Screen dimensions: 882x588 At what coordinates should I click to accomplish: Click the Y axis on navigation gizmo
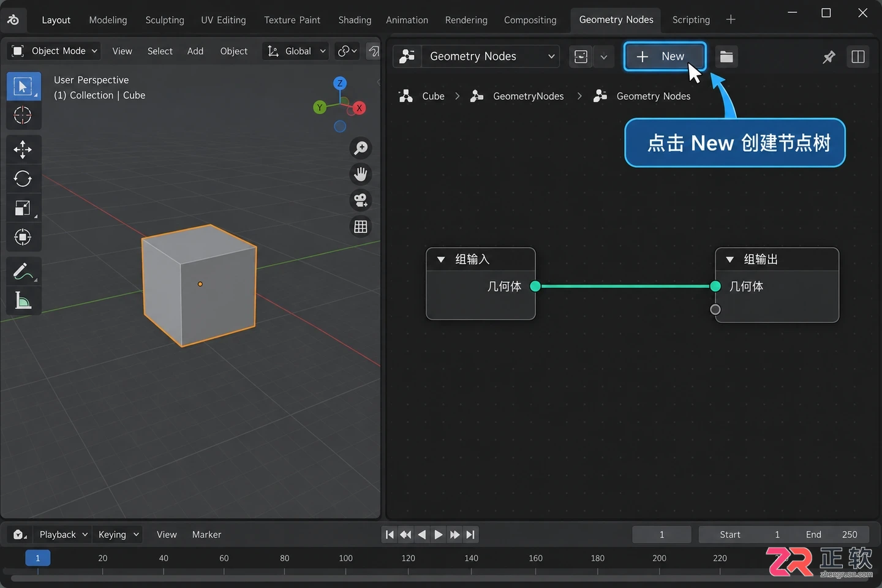[x=320, y=108]
